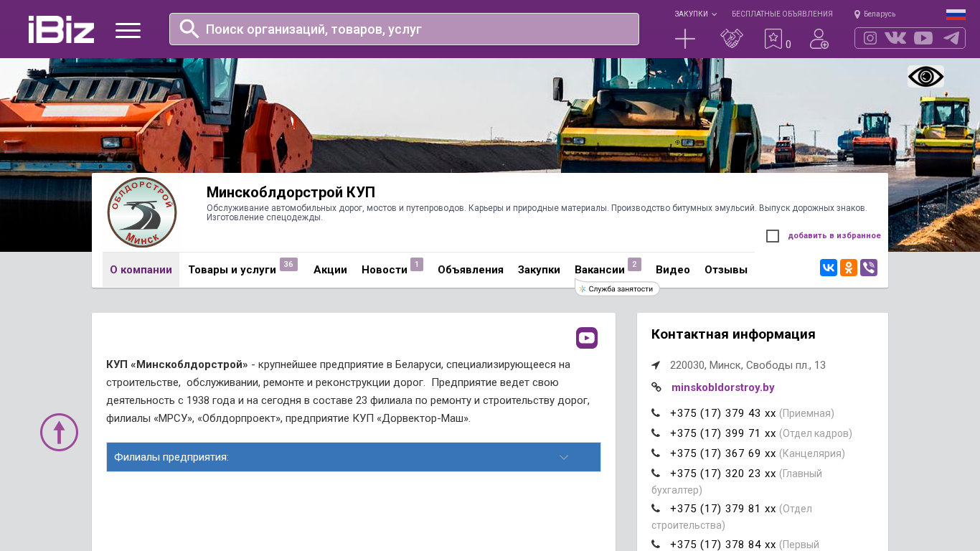Share via the orange Odnoklassniki button
This screenshot has height=551, width=980.
[849, 268]
